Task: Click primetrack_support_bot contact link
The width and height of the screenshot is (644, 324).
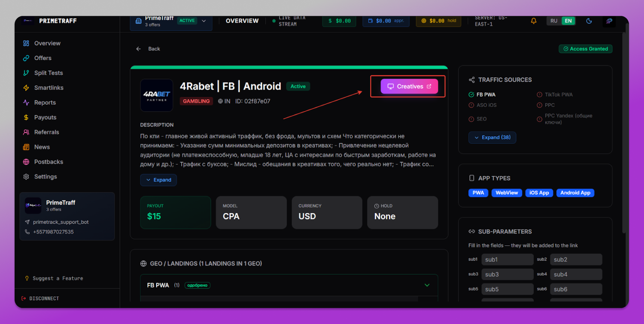Action: (57, 222)
